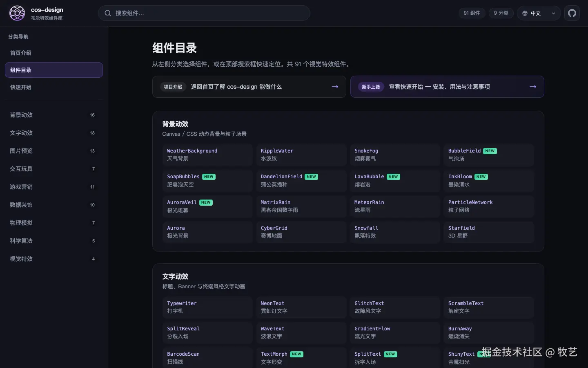Go to 数据装饰 category in sidebar
Screen dimensions: 588x368
pyautogui.click(x=54, y=205)
